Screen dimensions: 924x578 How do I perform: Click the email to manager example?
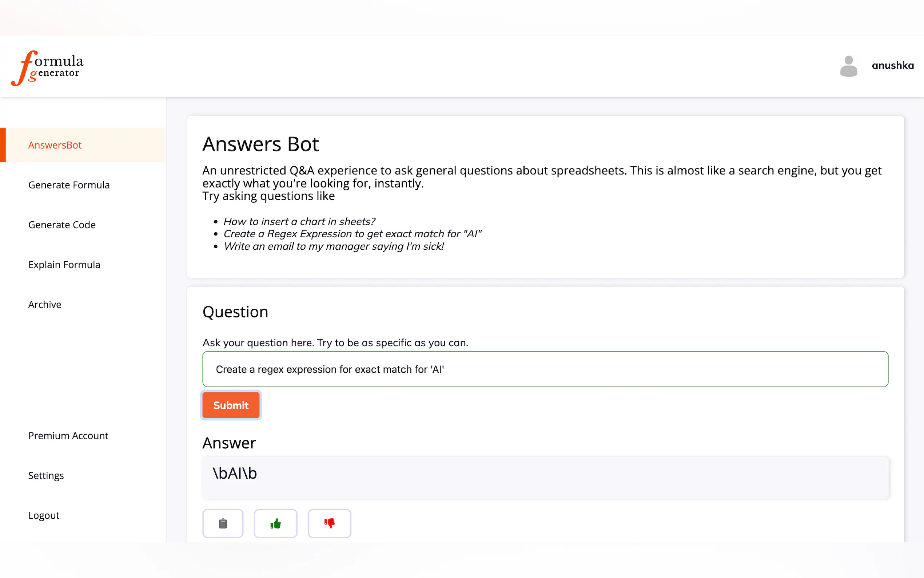[334, 246]
